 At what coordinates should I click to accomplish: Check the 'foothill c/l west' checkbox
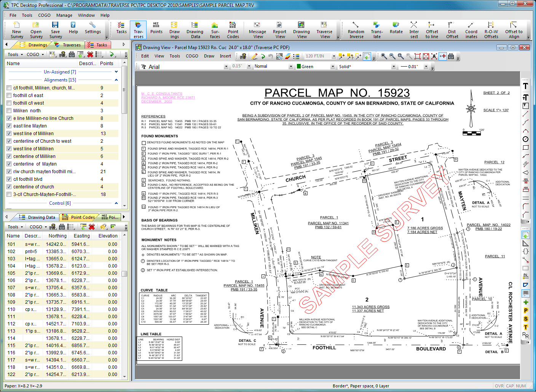[x=9, y=103]
